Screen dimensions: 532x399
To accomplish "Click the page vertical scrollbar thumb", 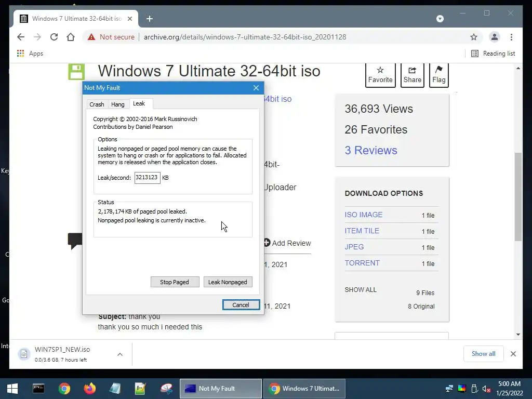I will tap(518, 197).
